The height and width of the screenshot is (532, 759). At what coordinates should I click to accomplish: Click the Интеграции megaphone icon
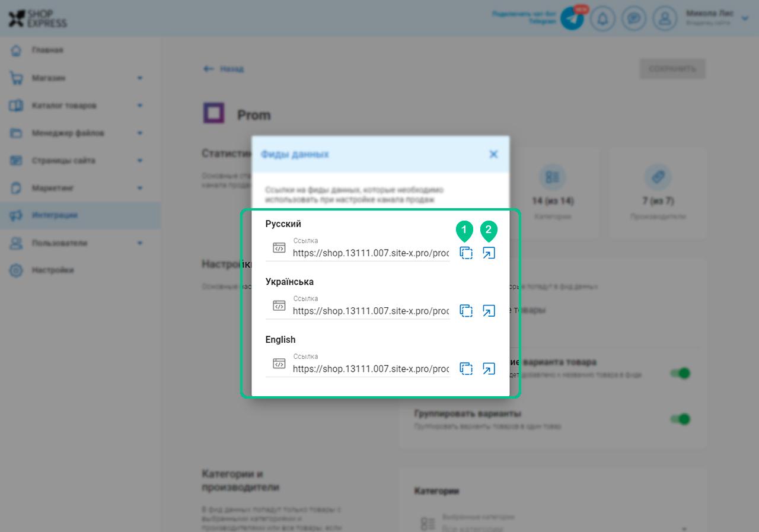pyautogui.click(x=16, y=215)
